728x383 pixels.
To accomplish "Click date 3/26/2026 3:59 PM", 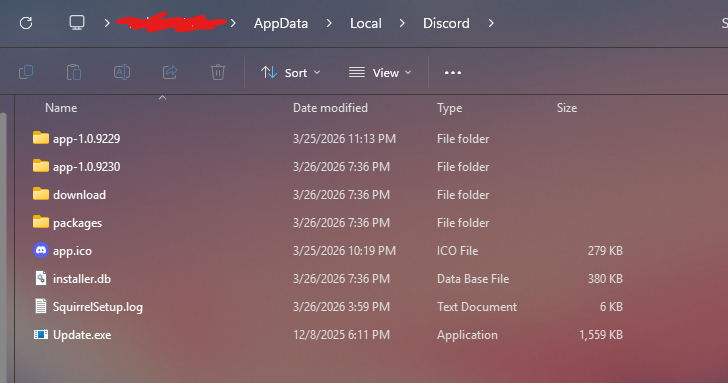I will (x=341, y=307).
